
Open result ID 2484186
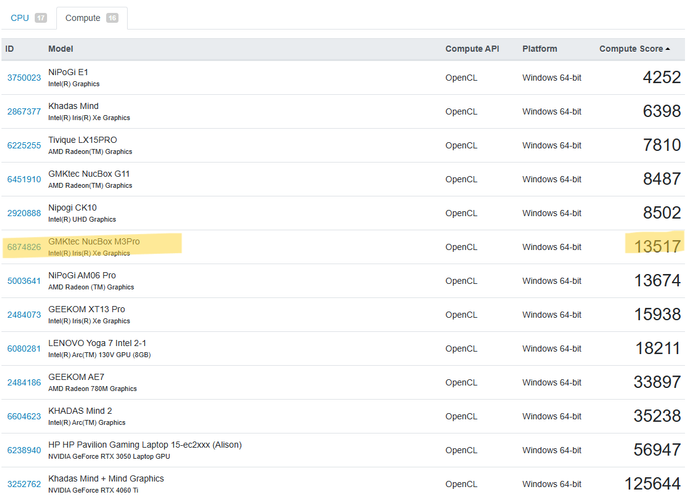(x=24, y=383)
